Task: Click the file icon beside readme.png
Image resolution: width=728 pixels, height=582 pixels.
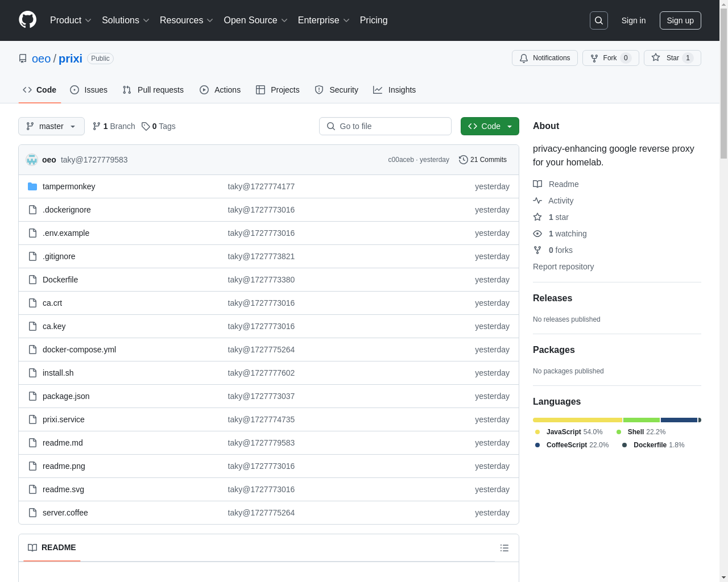Action: (32, 466)
